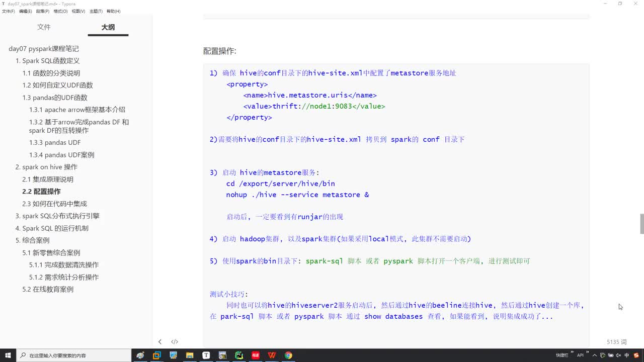Image resolution: width=644 pixels, height=362 pixels.
Task: Go to 5.1.2 需求统计分析操作
Action: [64, 277]
